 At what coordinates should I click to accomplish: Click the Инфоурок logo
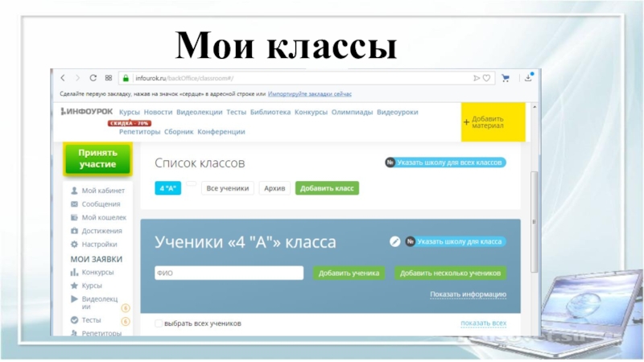click(87, 112)
